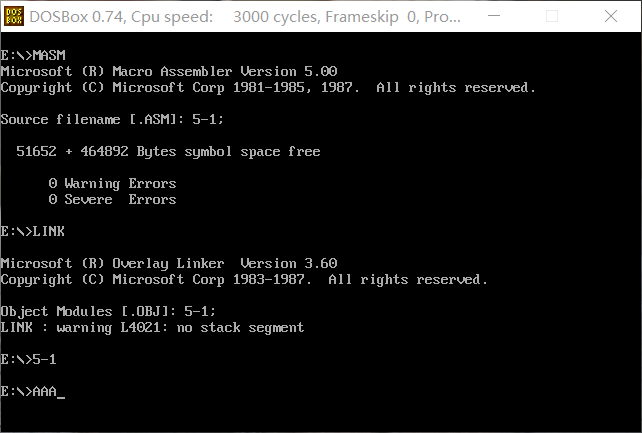Close the DOSBox window
This screenshot has width=642, height=433.
tap(611, 16)
